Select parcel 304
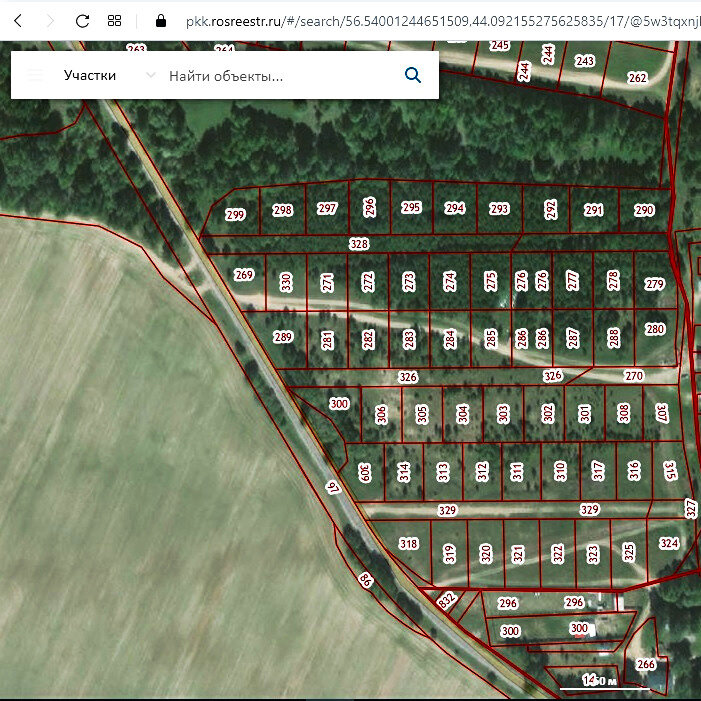This screenshot has height=701, width=701. [x=463, y=414]
